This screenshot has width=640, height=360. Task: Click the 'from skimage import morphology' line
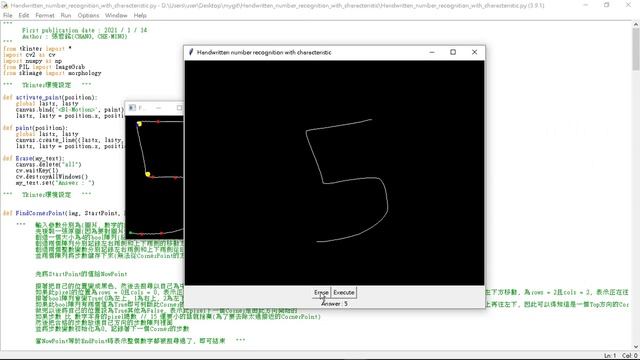pyautogui.click(x=52, y=73)
